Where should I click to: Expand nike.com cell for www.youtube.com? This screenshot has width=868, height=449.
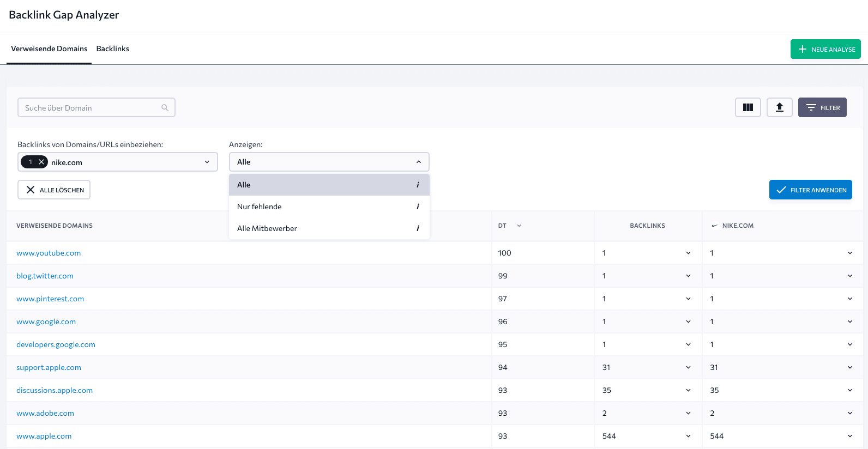(850, 253)
